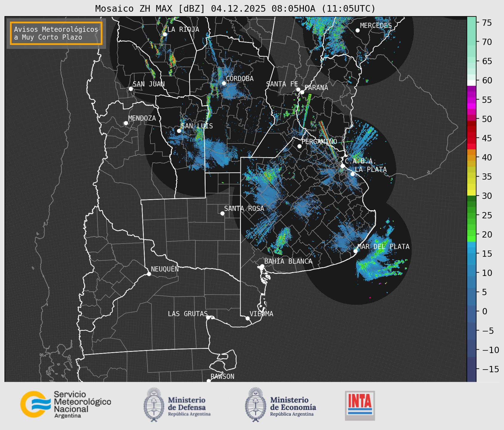
Task: Click the 75 value on the colorbar scale
Action: click(x=487, y=23)
